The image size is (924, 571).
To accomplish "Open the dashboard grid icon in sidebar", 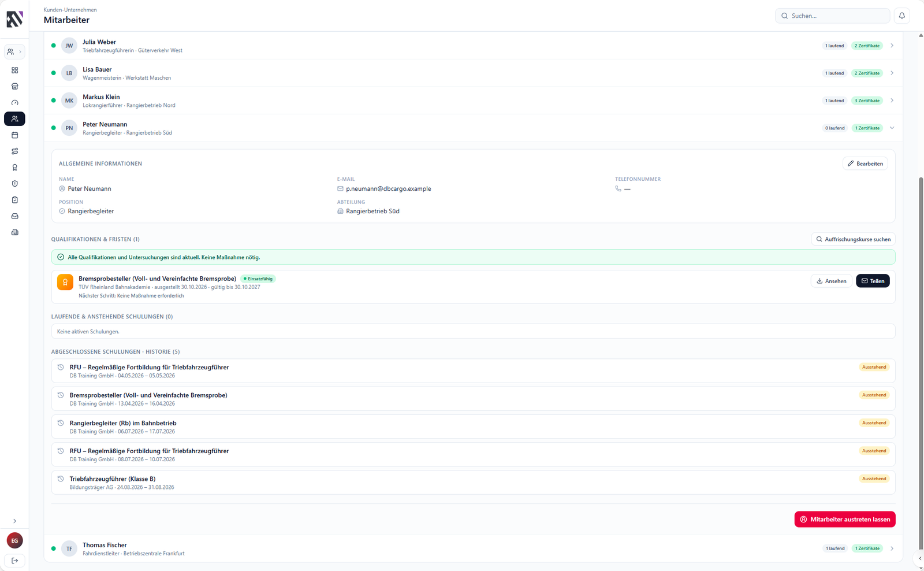I will [x=14, y=70].
